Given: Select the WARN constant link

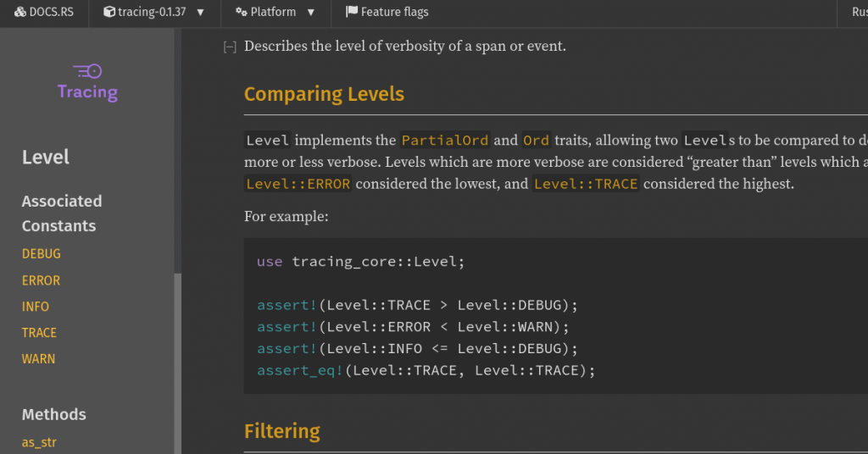Looking at the screenshot, I should pyautogui.click(x=39, y=359).
